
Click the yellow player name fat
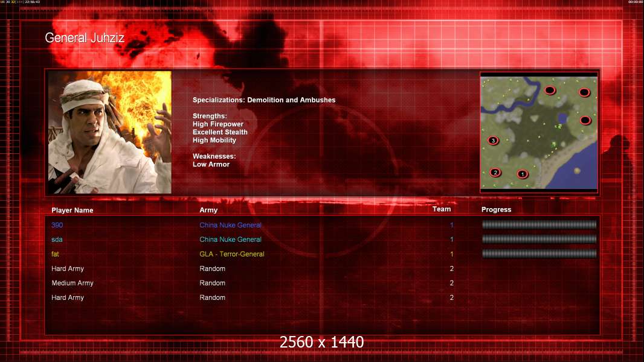click(55, 254)
